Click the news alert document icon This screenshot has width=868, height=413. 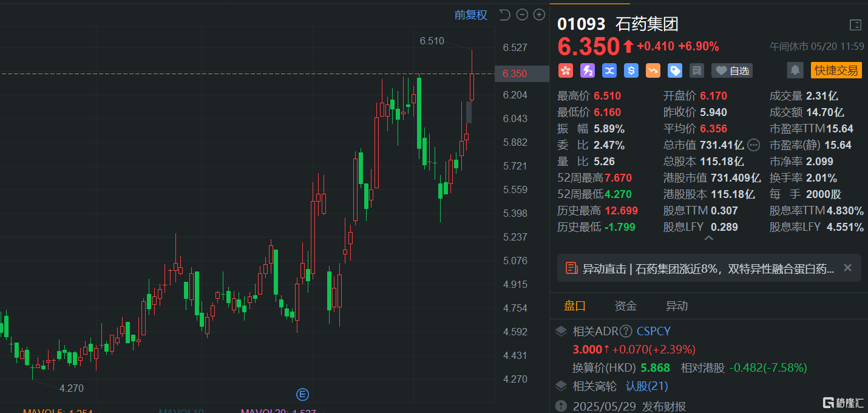tap(571, 268)
